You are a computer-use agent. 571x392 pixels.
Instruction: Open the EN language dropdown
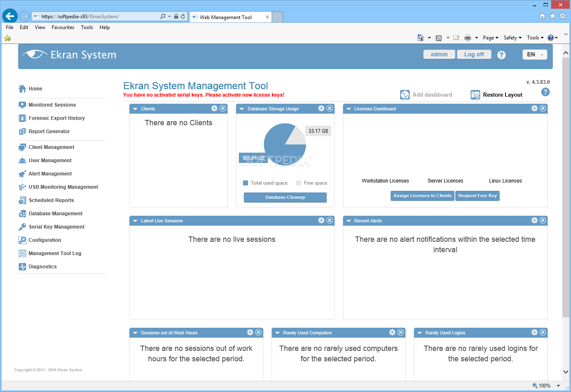click(535, 54)
